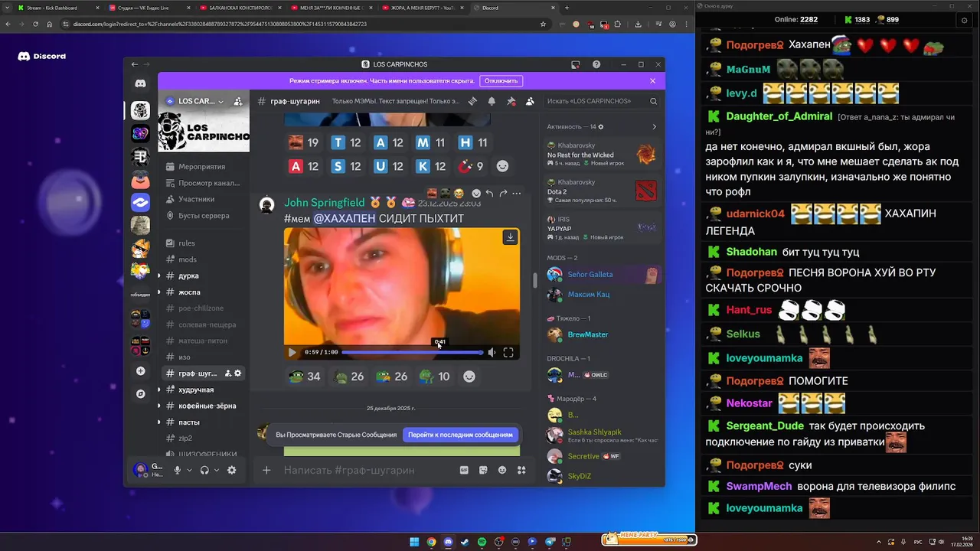Expand the дурка channel threads arrow

pos(159,275)
